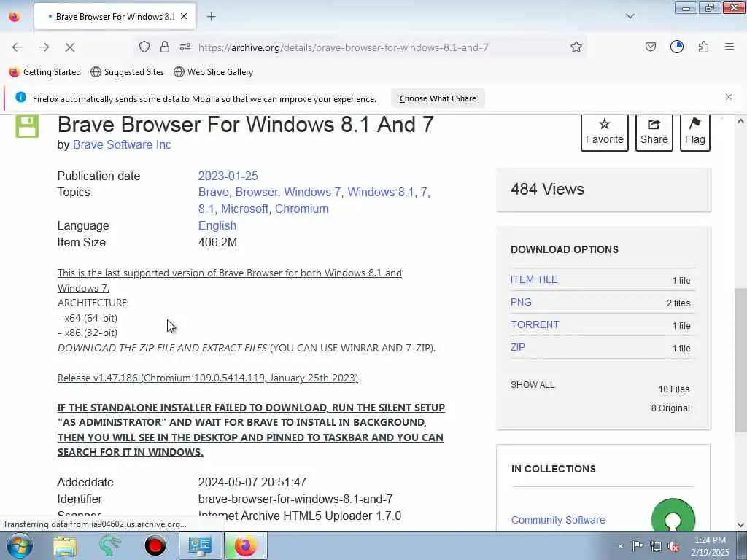This screenshot has width=747, height=560.
Task: Open the Windows 7 topic link
Action: [x=312, y=192]
